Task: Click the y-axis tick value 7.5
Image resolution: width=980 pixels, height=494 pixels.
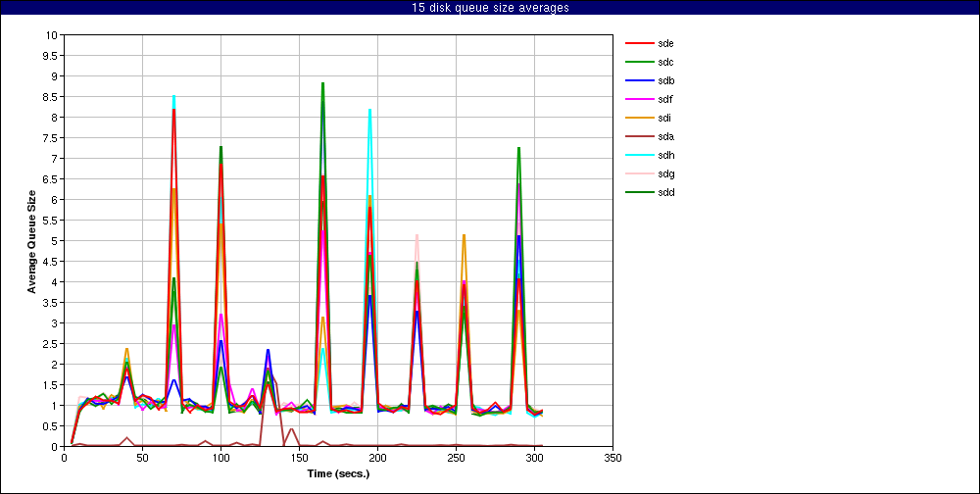Action: pyautogui.click(x=50, y=137)
